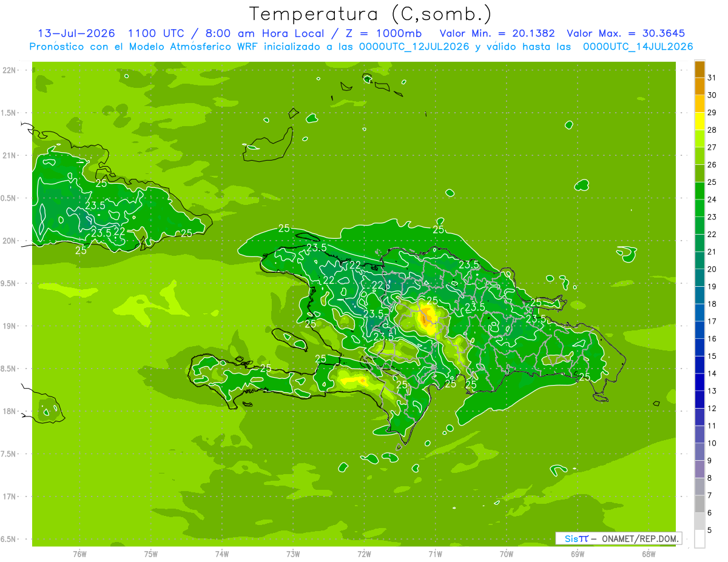Click the colorbar label "5"
This screenshot has height=562, width=728.
click(710, 530)
